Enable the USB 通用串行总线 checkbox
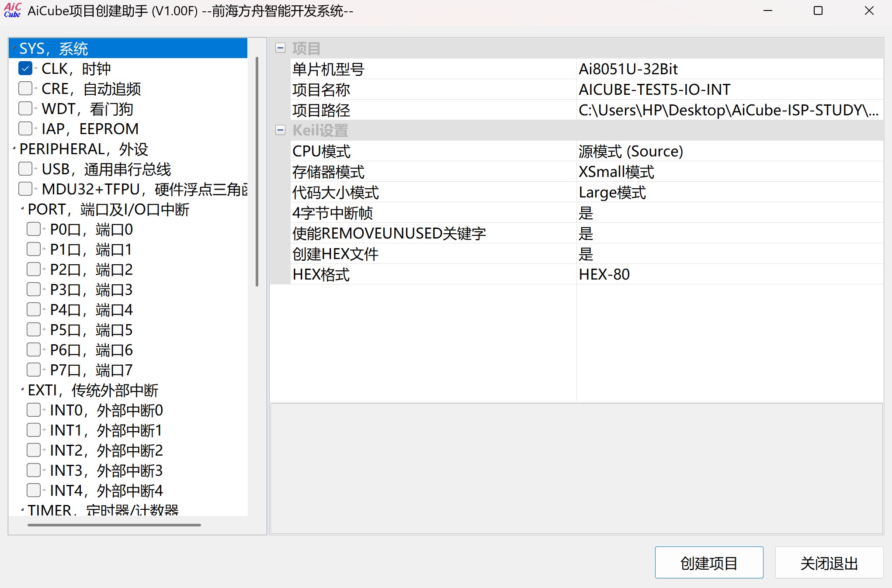 (x=25, y=169)
